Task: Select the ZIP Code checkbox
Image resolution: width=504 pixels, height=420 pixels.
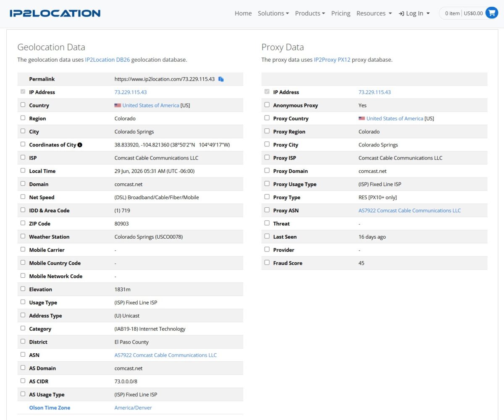Action: coord(23,223)
